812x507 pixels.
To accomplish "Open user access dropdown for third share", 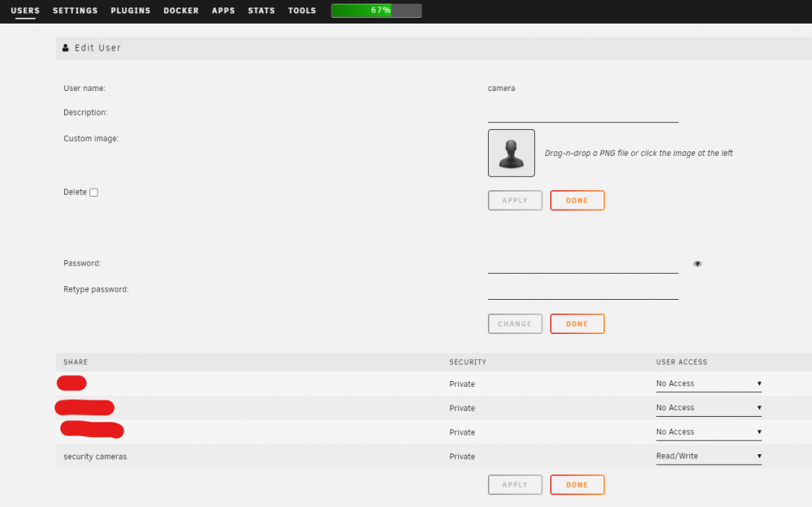I will (708, 431).
